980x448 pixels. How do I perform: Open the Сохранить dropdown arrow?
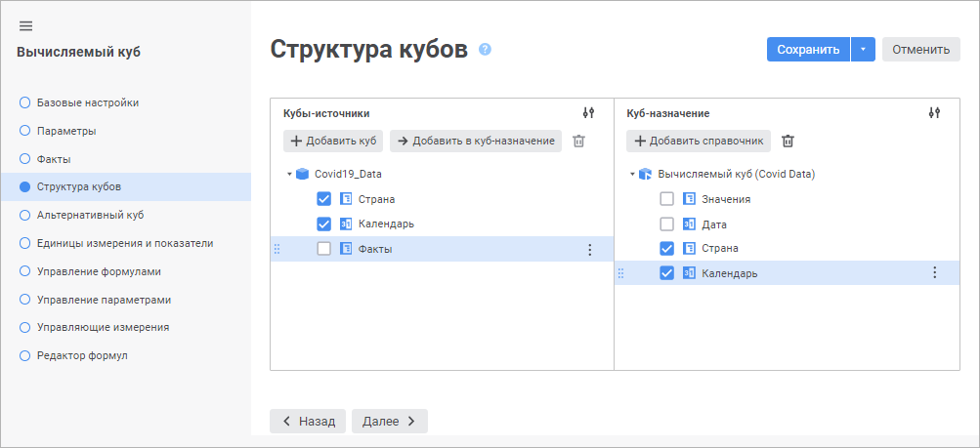point(863,50)
